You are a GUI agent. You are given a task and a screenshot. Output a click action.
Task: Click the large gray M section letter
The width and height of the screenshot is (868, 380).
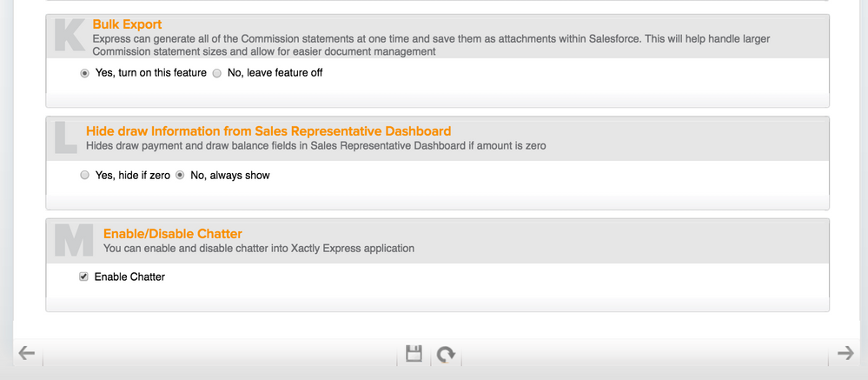click(x=74, y=240)
